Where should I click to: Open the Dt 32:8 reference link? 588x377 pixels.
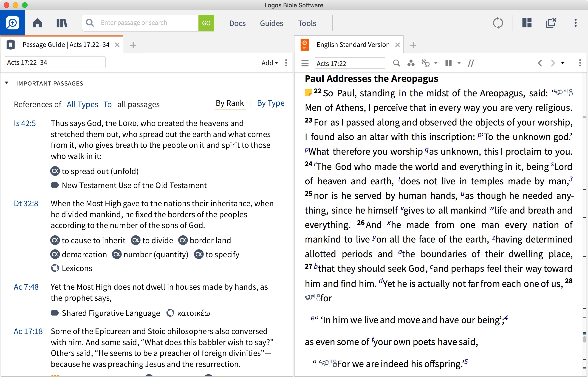pos(26,204)
